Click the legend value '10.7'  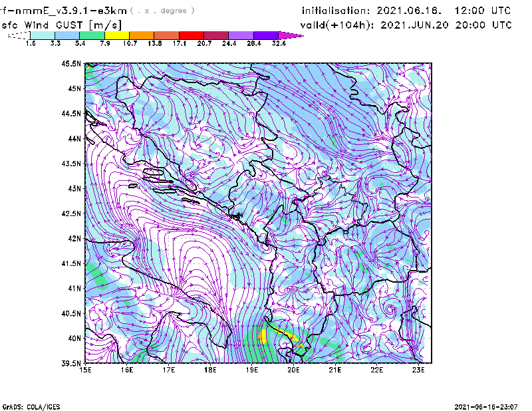130,43
